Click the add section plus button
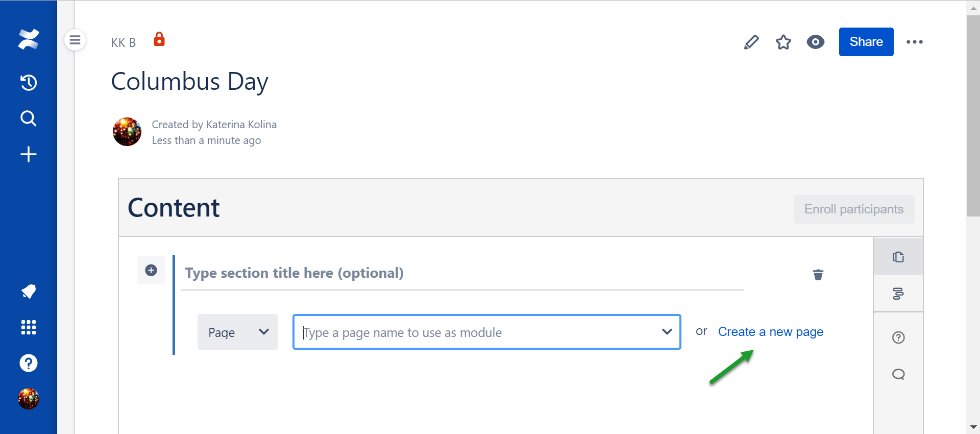This screenshot has width=980, height=434. pos(151,270)
